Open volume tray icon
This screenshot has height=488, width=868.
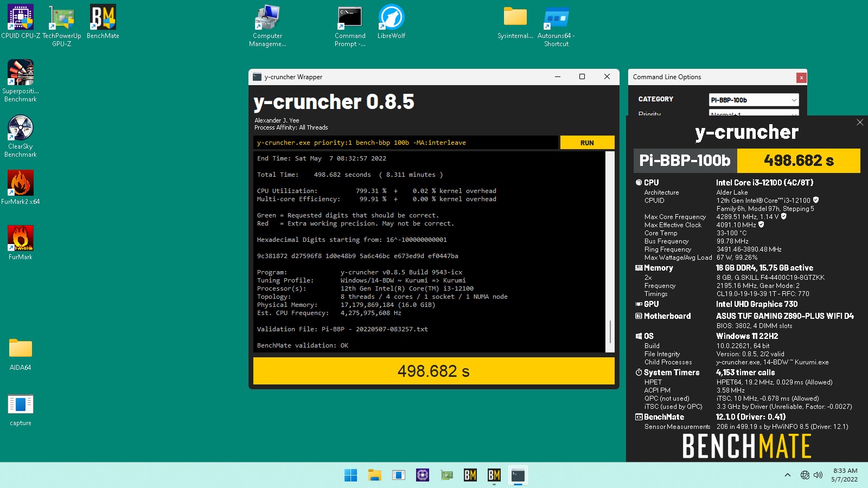pos(818,475)
